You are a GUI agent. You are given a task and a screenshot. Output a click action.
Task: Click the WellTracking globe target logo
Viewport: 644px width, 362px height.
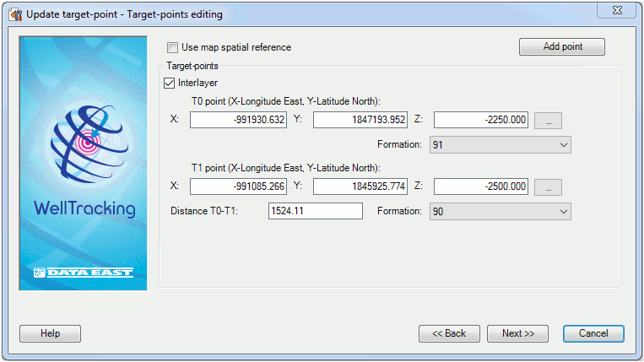[x=89, y=143]
